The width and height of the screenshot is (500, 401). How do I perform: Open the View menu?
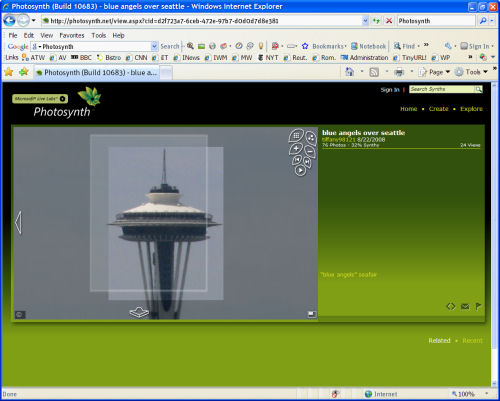(x=47, y=35)
